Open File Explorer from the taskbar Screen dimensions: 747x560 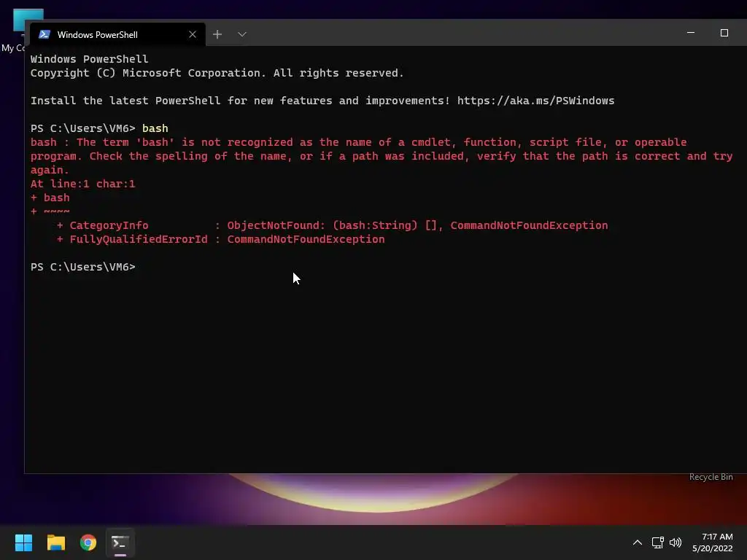pyautogui.click(x=55, y=542)
